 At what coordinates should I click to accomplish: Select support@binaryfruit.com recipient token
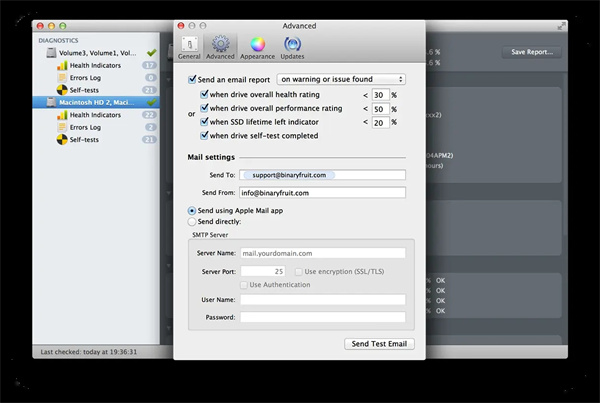tap(289, 175)
